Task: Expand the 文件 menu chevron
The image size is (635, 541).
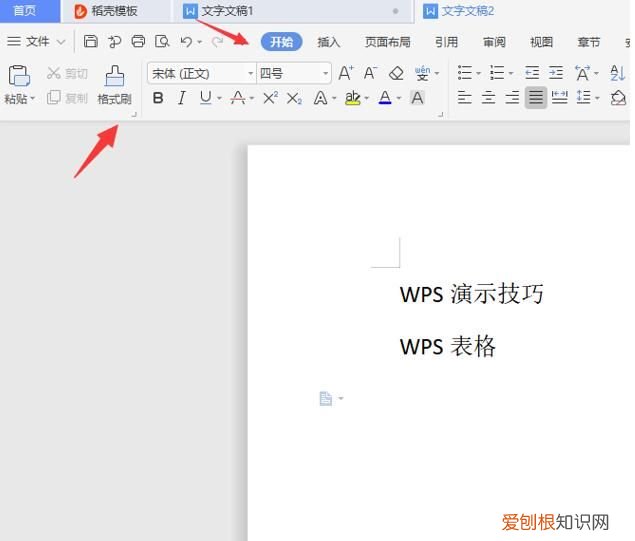Action: (x=61, y=42)
